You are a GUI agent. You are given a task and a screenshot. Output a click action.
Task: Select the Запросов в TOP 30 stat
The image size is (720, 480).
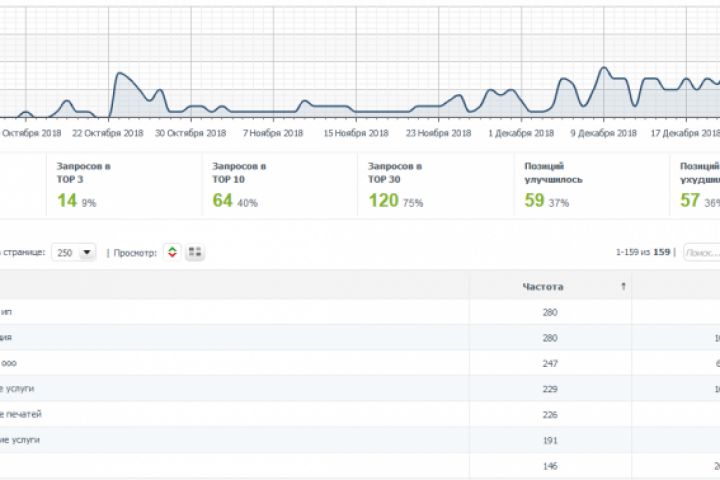pos(436,185)
